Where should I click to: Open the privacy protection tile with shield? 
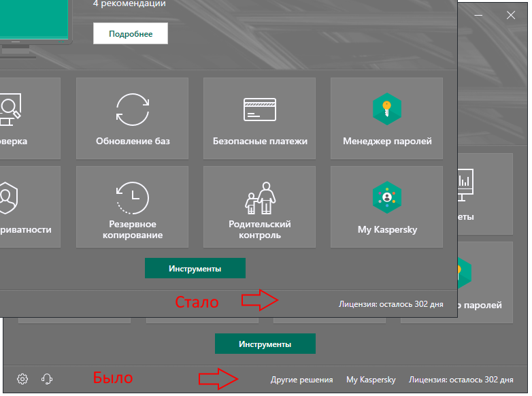tap(30, 207)
